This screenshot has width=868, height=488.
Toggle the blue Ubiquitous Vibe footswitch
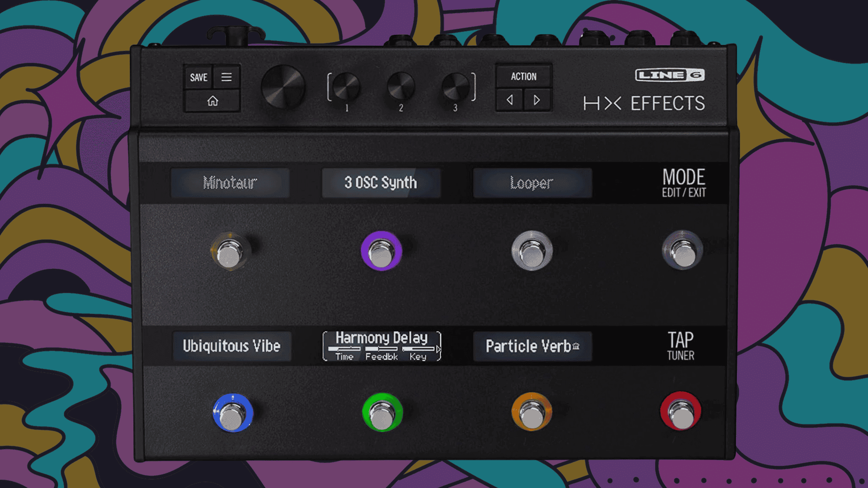pyautogui.click(x=232, y=413)
